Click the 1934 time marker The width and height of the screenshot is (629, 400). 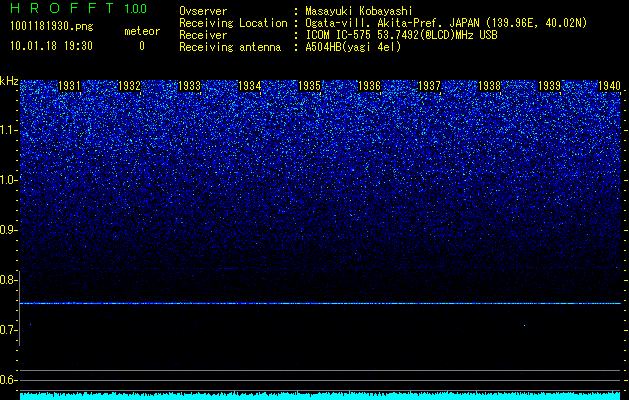click(x=250, y=85)
